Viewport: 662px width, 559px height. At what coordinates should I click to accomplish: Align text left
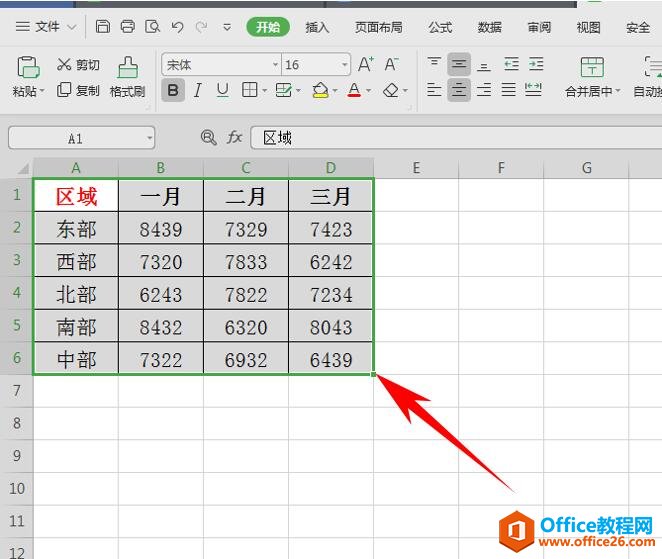[434, 90]
